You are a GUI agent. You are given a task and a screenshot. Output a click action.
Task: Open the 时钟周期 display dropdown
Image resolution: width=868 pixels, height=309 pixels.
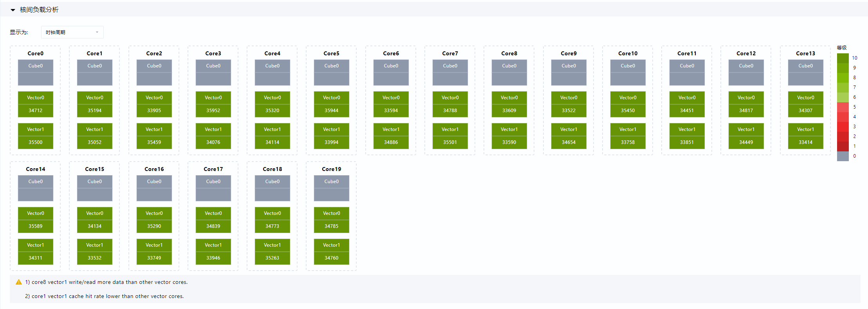tap(72, 32)
